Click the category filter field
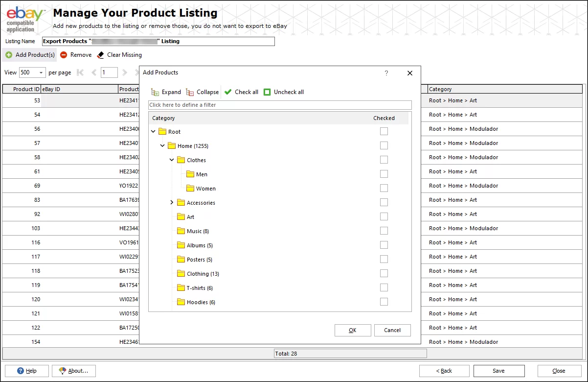Screen dimensions: 588x382 (280, 105)
